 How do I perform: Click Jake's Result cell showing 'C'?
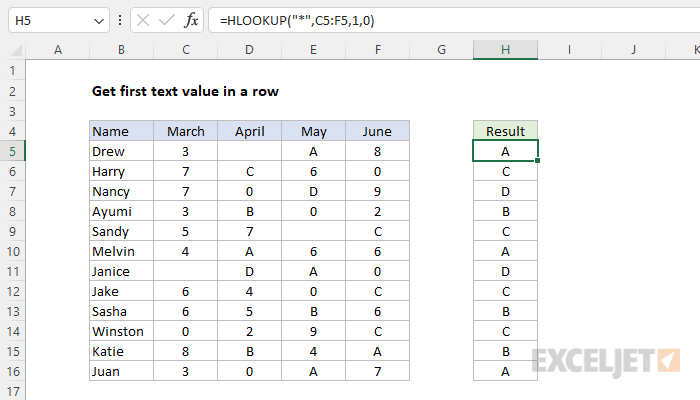(x=505, y=292)
